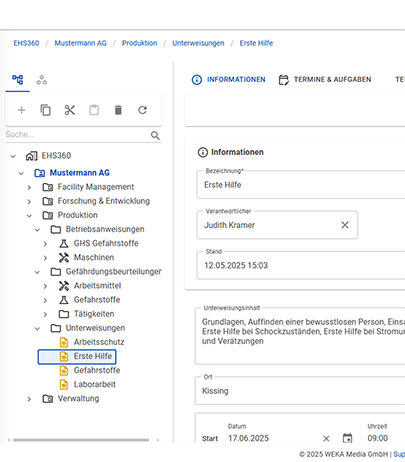Viewport: 405px width, 462px height.
Task: Collapse the Mustermann AG node
Action: pyautogui.click(x=21, y=173)
